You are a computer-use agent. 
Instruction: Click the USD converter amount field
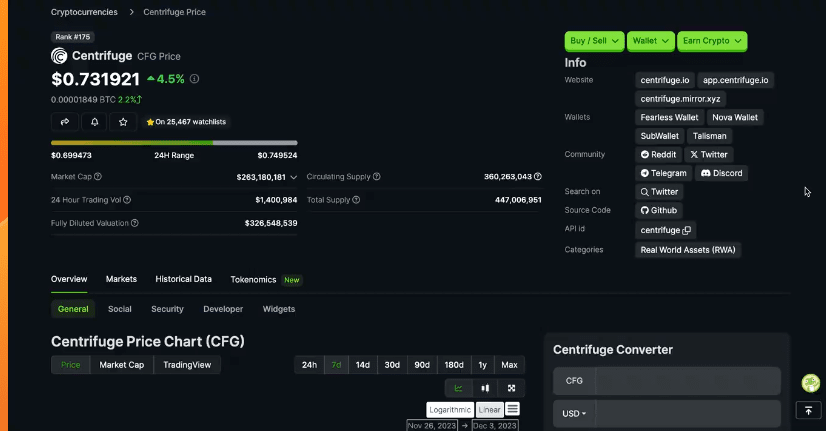pyautogui.click(x=688, y=414)
